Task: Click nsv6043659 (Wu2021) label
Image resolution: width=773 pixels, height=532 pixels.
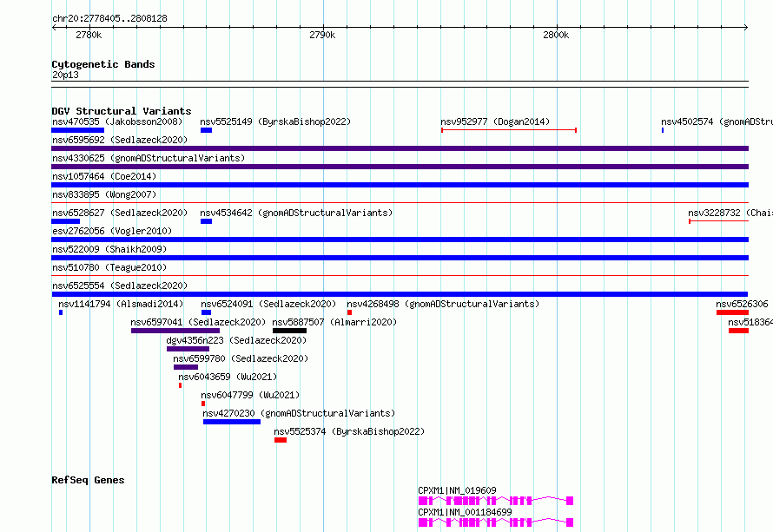Action: click(x=228, y=377)
